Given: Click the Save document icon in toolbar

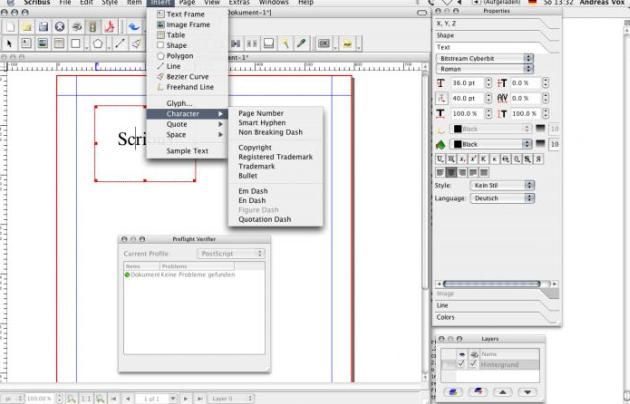Looking at the screenshot, I should 44,26.
